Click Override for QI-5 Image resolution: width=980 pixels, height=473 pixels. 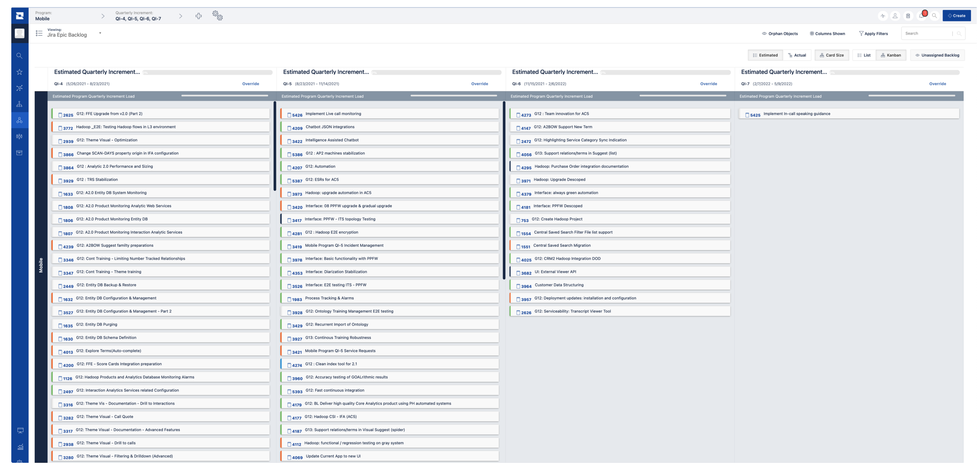(x=480, y=84)
